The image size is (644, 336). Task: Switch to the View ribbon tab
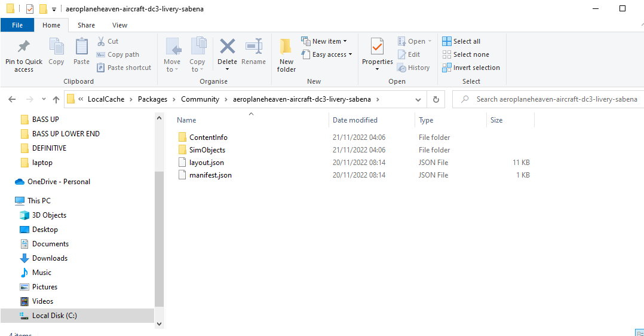[119, 25]
